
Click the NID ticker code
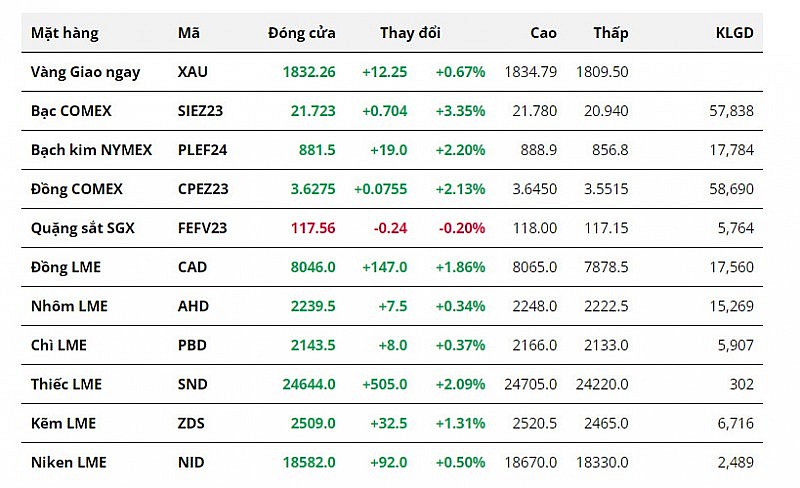(x=191, y=462)
